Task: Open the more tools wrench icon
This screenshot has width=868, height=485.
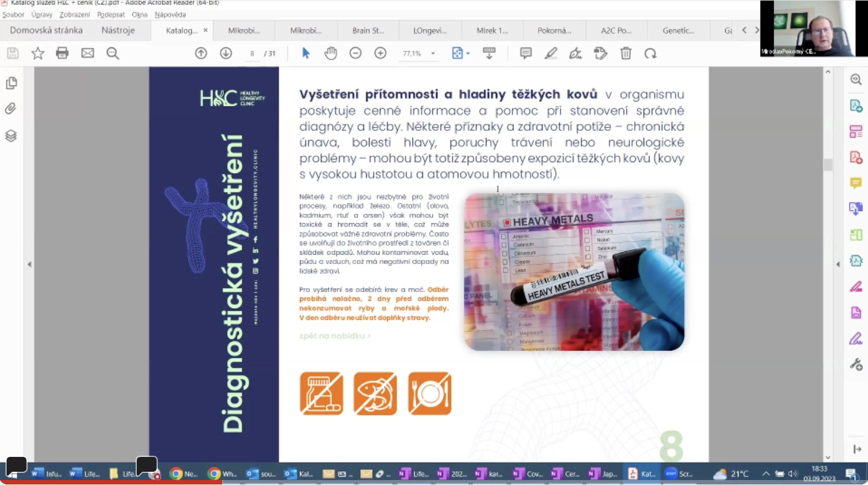Action: click(x=856, y=364)
